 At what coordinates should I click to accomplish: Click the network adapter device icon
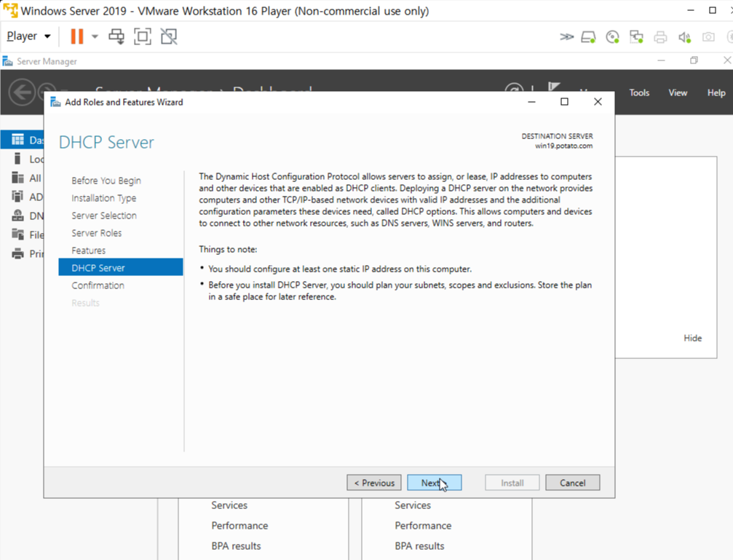636,37
